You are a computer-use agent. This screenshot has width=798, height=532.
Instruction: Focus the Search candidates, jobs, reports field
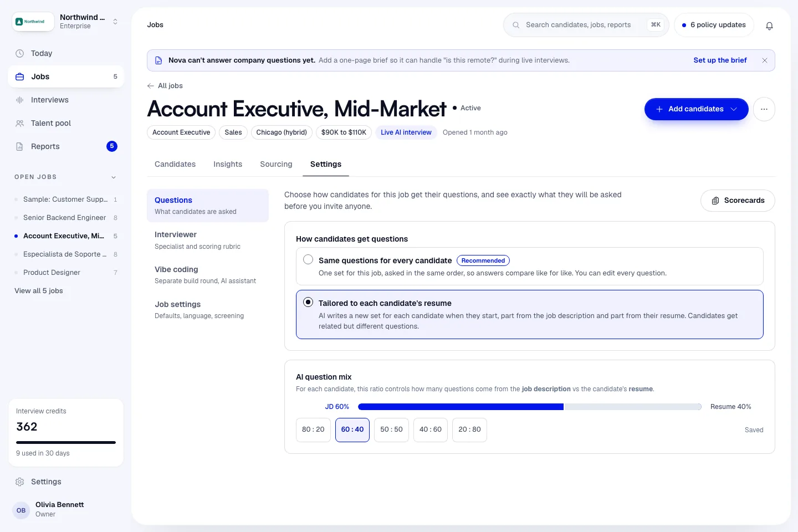pyautogui.click(x=586, y=25)
